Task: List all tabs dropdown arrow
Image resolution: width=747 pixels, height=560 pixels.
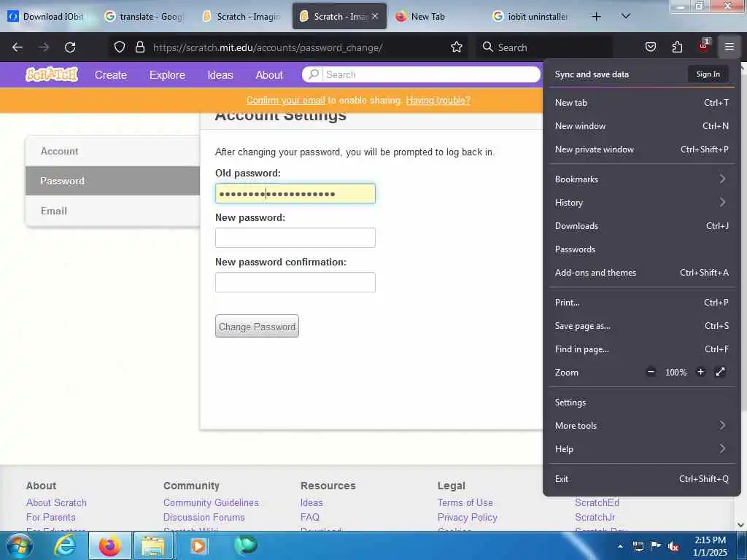Action: click(626, 16)
